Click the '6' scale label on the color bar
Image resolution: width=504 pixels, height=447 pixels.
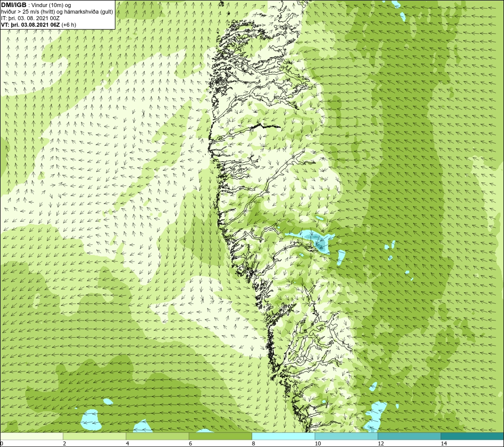tap(191, 443)
